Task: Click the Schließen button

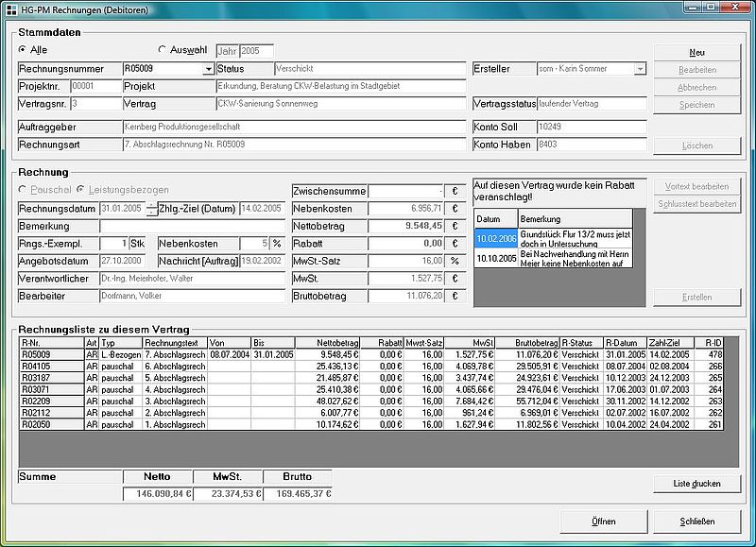Action: (x=696, y=521)
